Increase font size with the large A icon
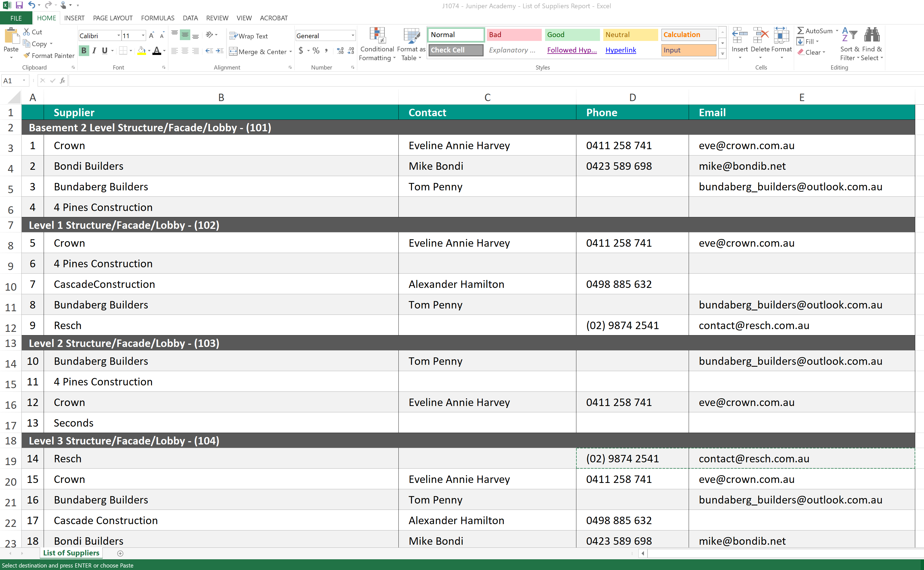This screenshot has width=924, height=570. [x=152, y=36]
